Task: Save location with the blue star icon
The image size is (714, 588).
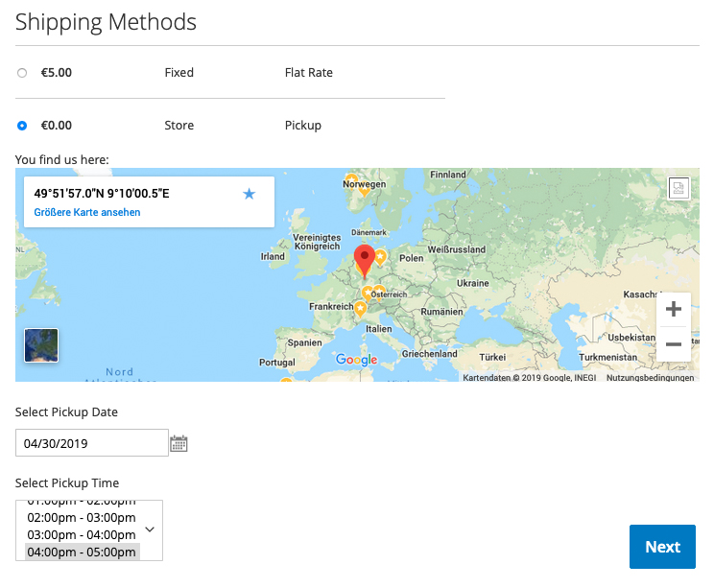Action: (250, 194)
